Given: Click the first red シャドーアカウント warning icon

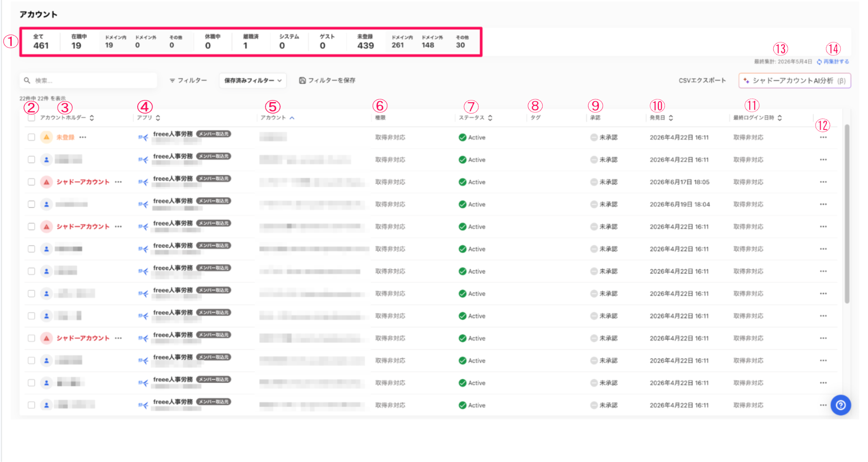Looking at the screenshot, I should coord(47,182).
